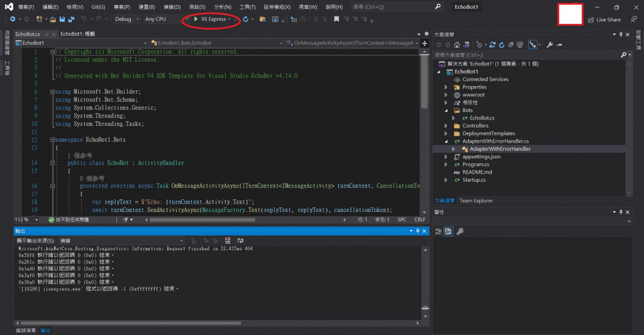Screen dimensions: 644x335
Task: Click the Show All Files icon
Action: pos(520,45)
